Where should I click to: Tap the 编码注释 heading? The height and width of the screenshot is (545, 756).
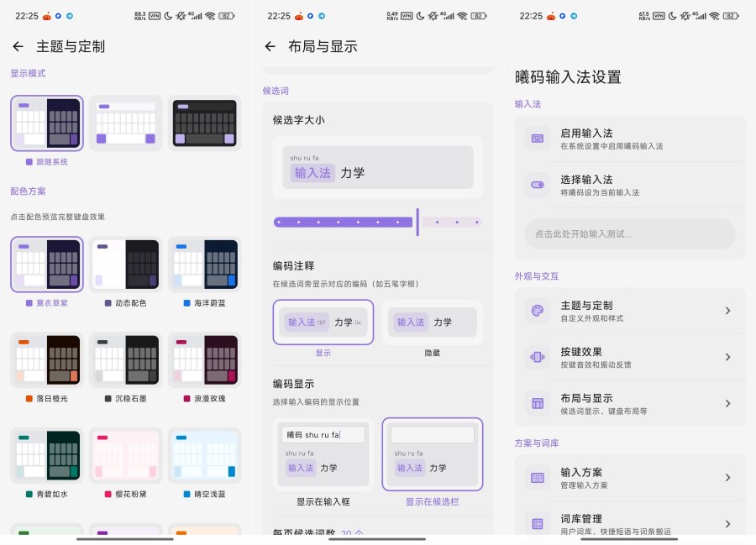(293, 266)
